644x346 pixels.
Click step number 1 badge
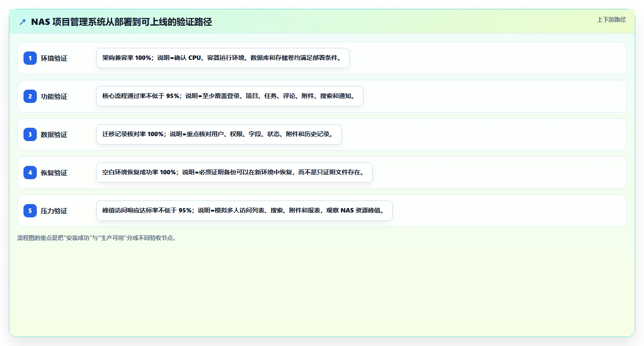30,58
